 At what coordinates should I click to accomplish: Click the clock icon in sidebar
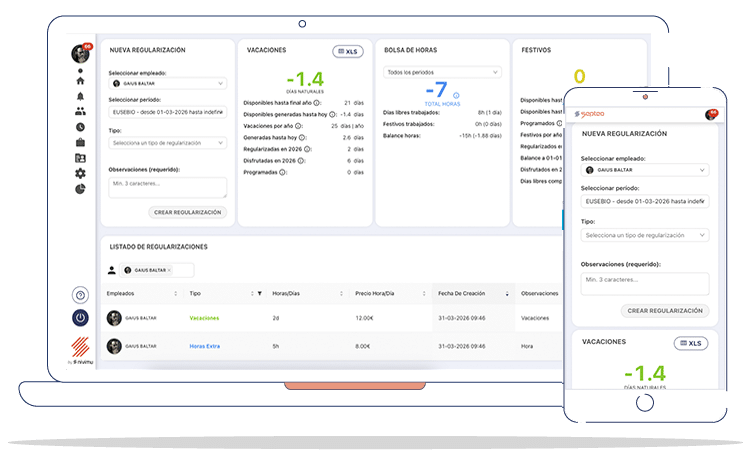(x=80, y=127)
